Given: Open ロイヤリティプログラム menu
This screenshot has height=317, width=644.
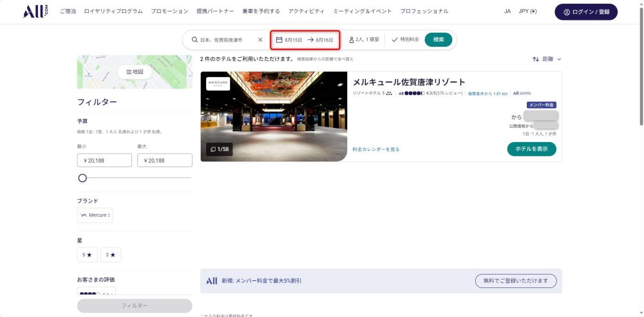Looking at the screenshot, I should tap(113, 12).
